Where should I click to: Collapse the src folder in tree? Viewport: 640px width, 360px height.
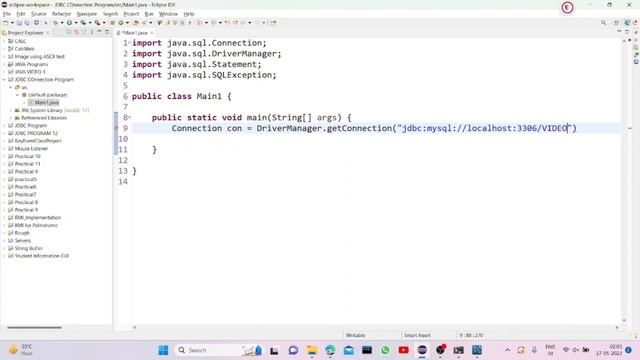click(x=11, y=87)
